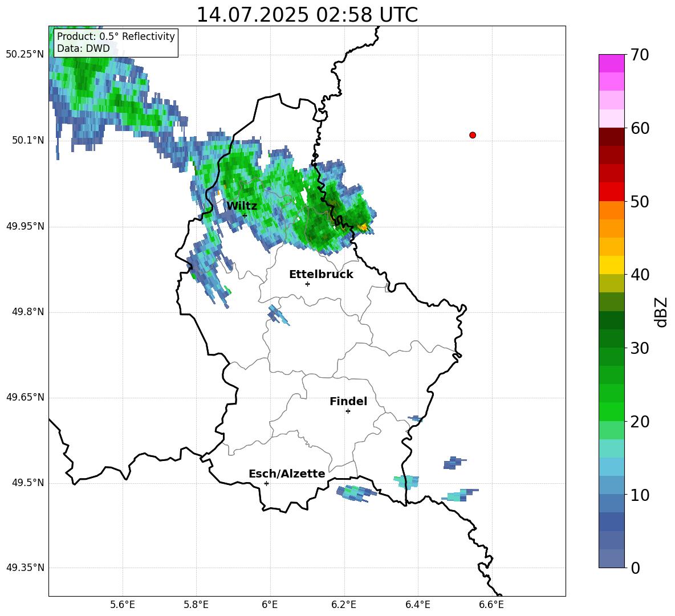Viewport: 675px width, 616px height.
Task: Click the Ettelbruck station cross marker
Action: pos(307,284)
